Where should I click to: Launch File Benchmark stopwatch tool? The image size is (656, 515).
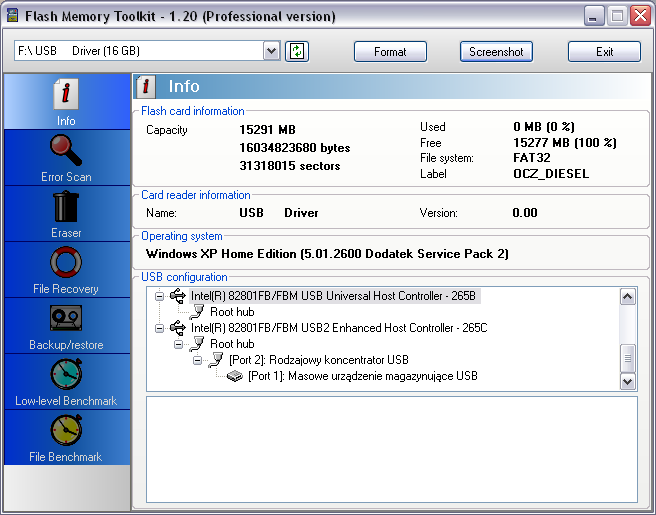(x=66, y=438)
